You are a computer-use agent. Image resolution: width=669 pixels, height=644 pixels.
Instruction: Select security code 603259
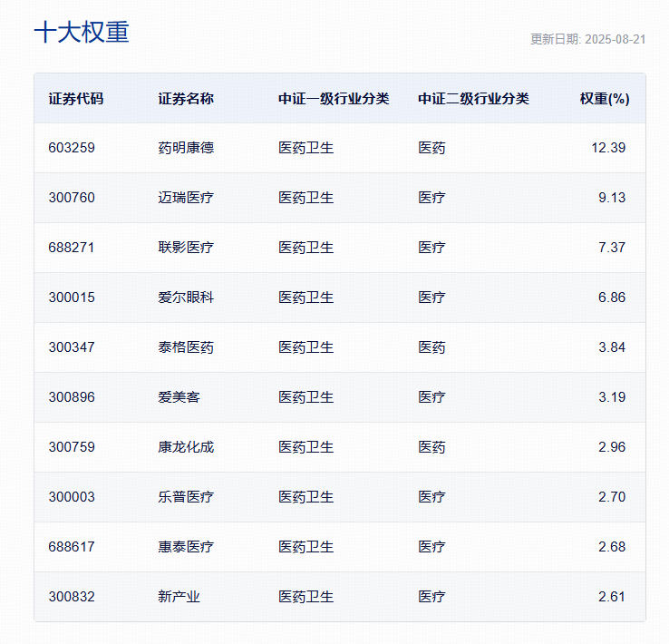pos(72,148)
